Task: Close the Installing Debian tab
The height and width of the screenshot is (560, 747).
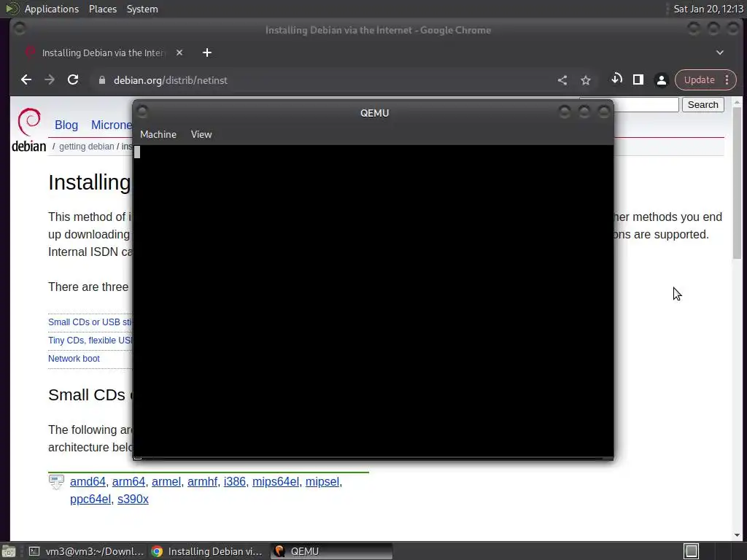Action: 179,52
